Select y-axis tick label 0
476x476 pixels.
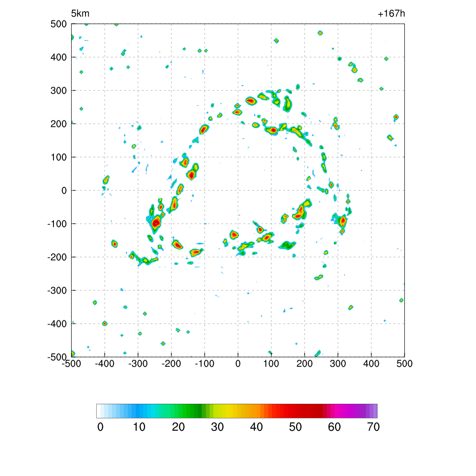[64, 191]
